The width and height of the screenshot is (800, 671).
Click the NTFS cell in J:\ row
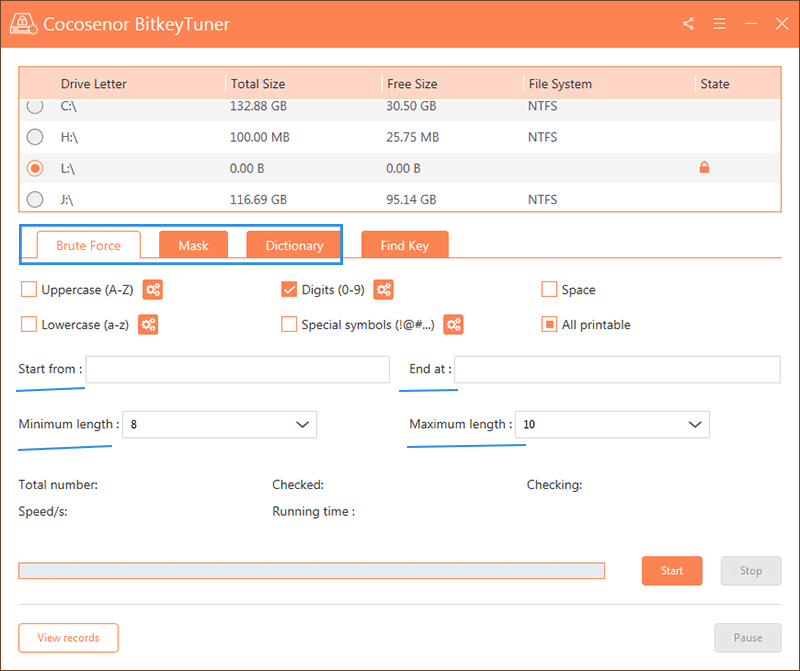coord(542,199)
